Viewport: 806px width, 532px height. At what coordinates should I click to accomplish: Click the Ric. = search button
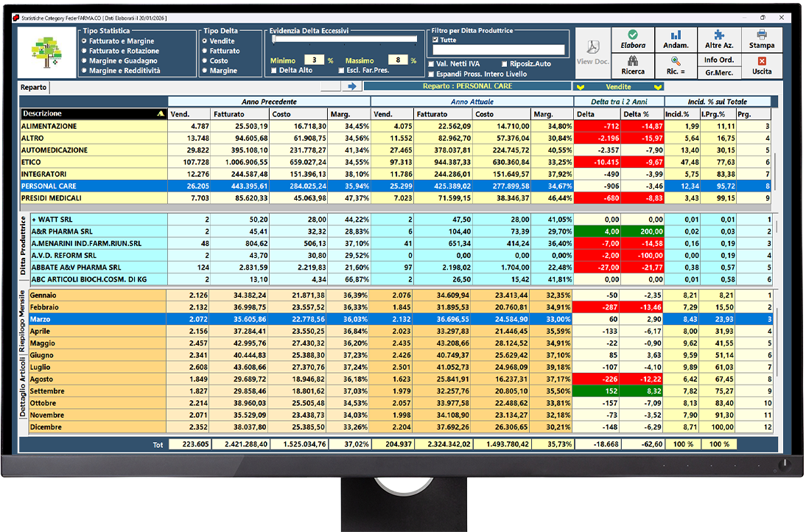(676, 66)
